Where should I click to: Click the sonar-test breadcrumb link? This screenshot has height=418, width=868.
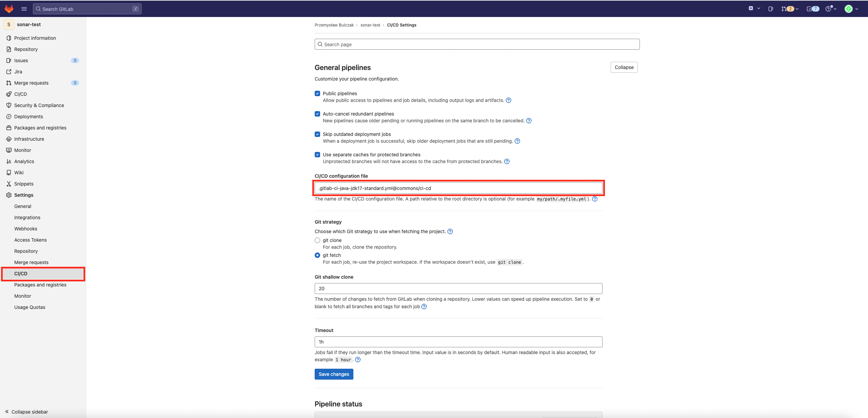pyautogui.click(x=370, y=25)
